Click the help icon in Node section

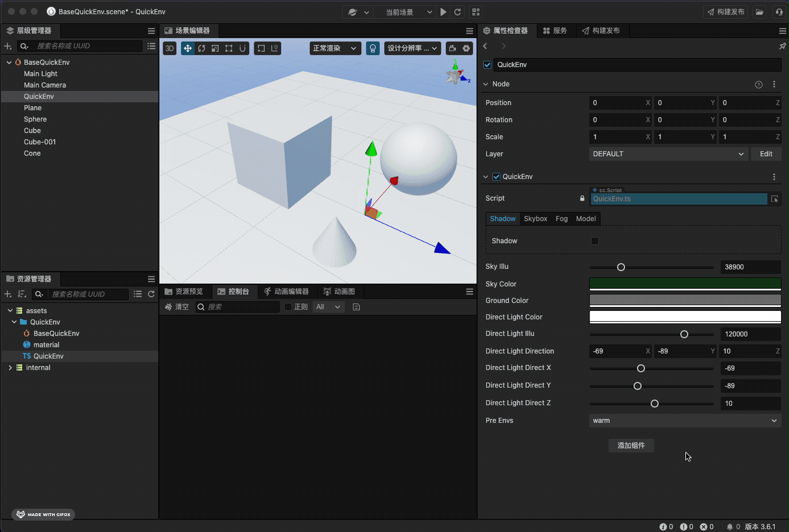point(759,85)
